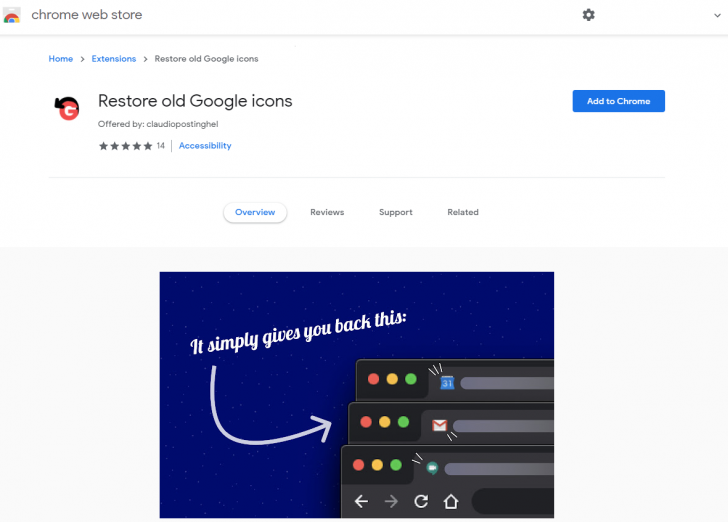The width and height of the screenshot is (728, 522).
Task: Click the Restore old Google icons breadcrumb text
Action: coord(206,59)
